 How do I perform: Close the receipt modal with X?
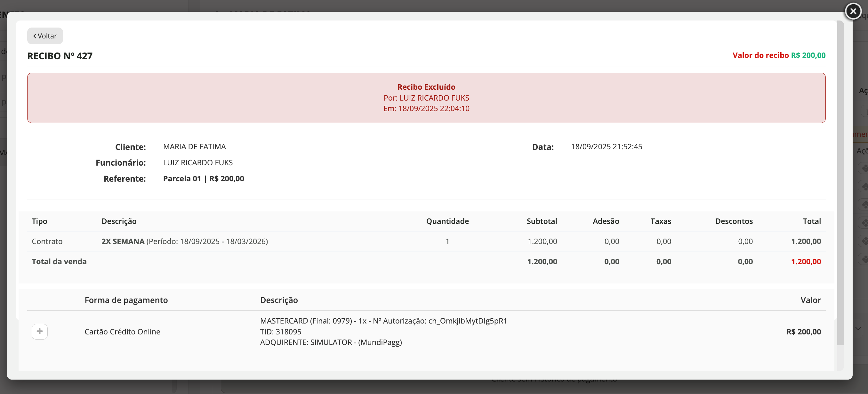point(853,12)
